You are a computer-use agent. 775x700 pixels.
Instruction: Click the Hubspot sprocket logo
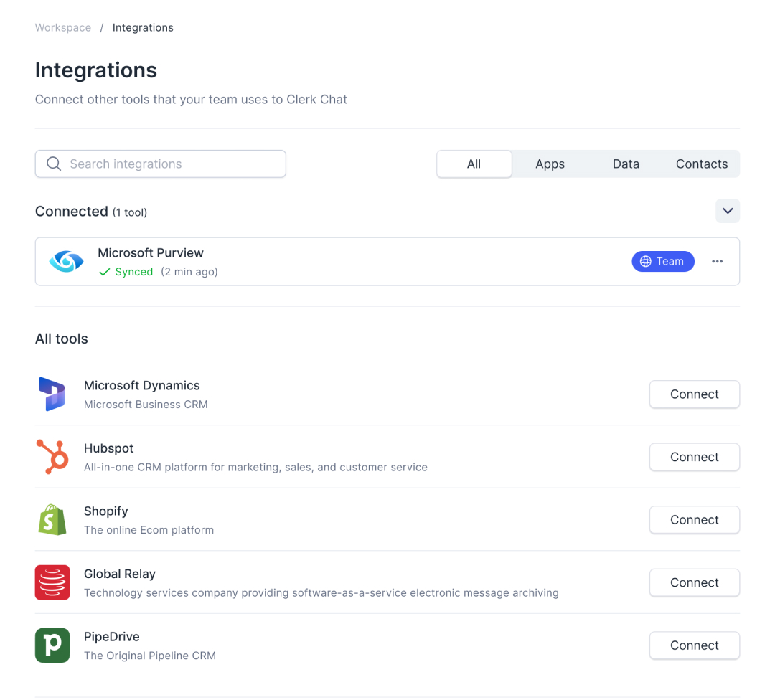52,456
